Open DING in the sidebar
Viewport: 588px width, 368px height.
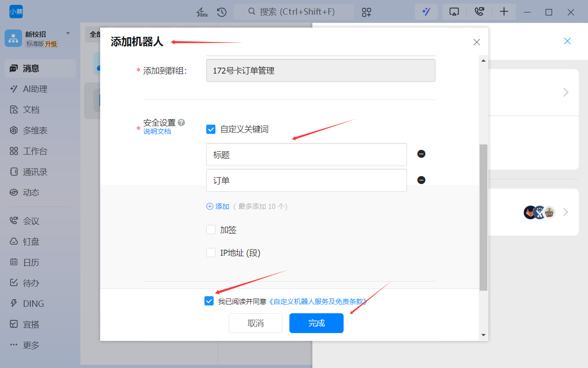pos(40,304)
